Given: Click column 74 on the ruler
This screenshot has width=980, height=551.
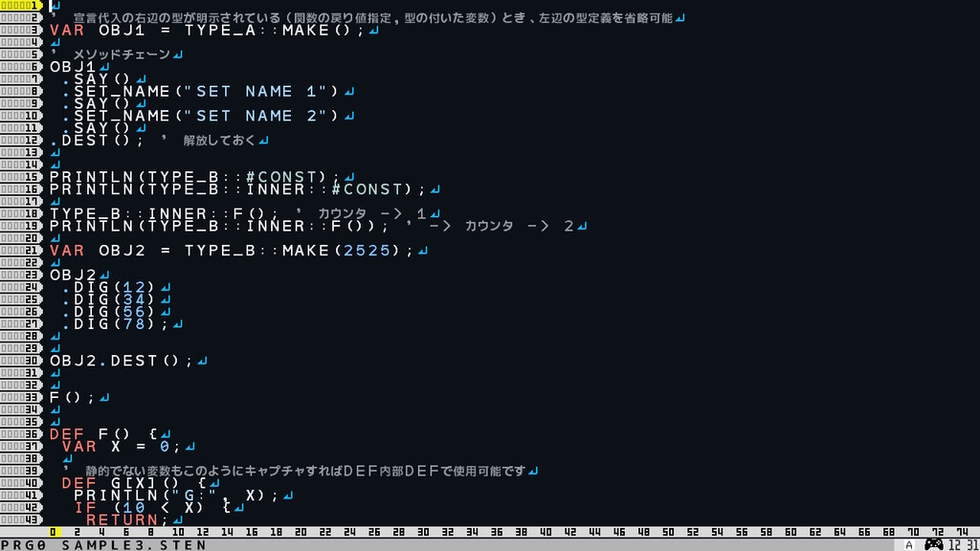Looking at the screenshot, I should click(963, 532).
